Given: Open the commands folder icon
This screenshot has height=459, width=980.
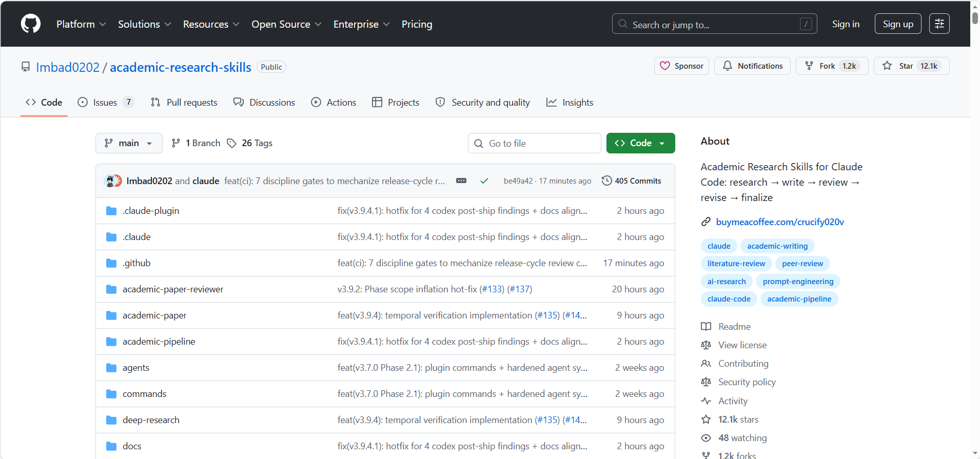Looking at the screenshot, I should tap(111, 394).
